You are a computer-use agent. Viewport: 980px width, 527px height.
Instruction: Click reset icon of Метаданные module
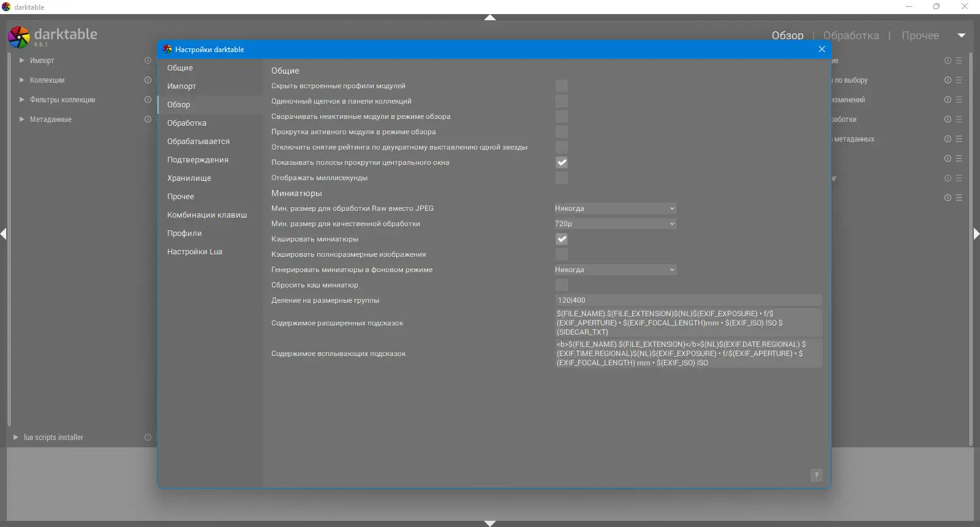pyautogui.click(x=148, y=119)
